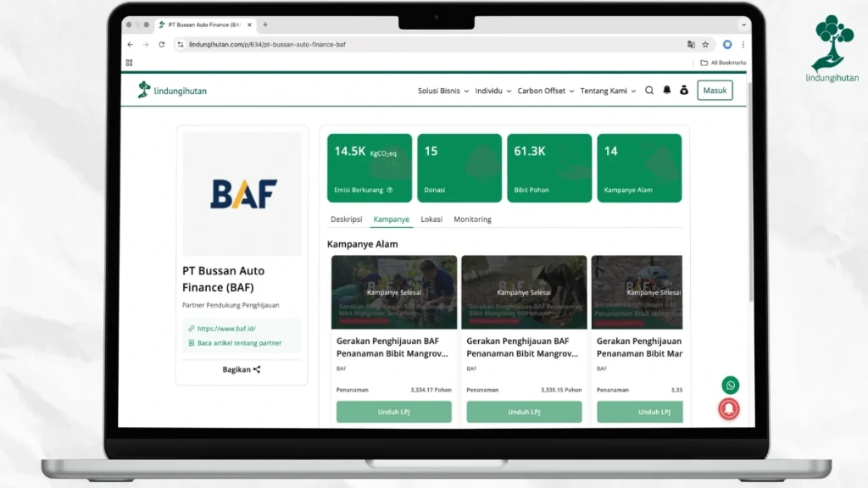Image resolution: width=868 pixels, height=488 pixels.
Task: Close the PT Bussan Auto Finance tab
Action: pyautogui.click(x=250, y=25)
